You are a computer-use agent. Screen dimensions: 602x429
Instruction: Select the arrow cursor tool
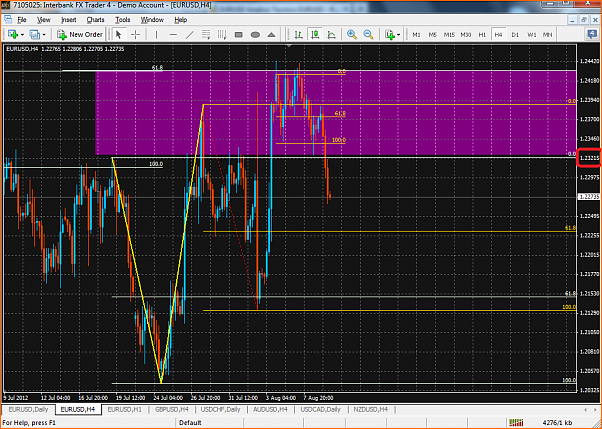click(118, 35)
